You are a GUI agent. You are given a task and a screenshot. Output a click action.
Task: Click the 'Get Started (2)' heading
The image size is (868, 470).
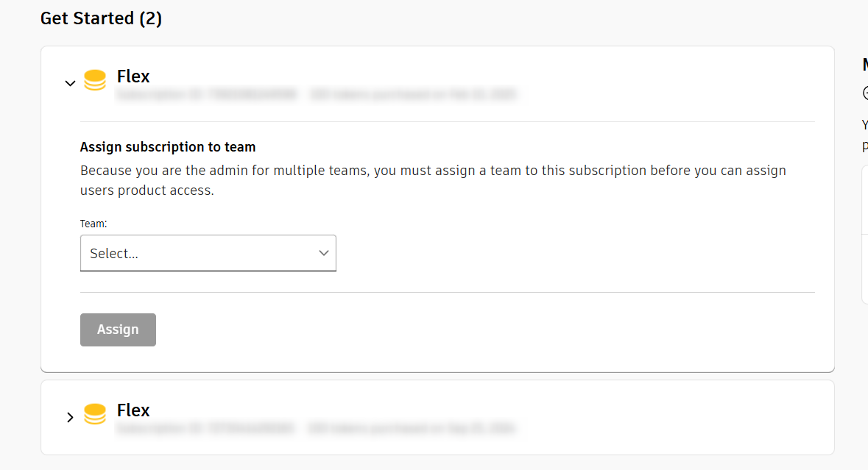point(102,18)
